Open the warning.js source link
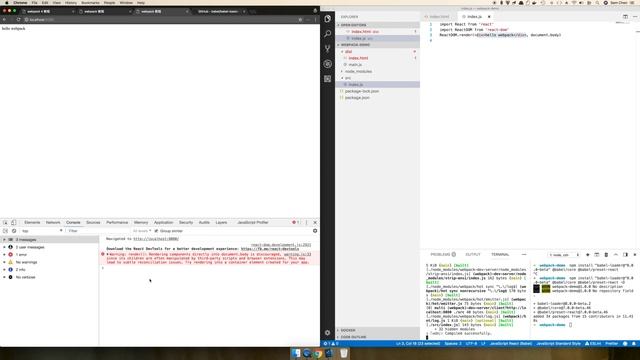The width and height of the screenshot is (640, 360). click(x=297, y=254)
